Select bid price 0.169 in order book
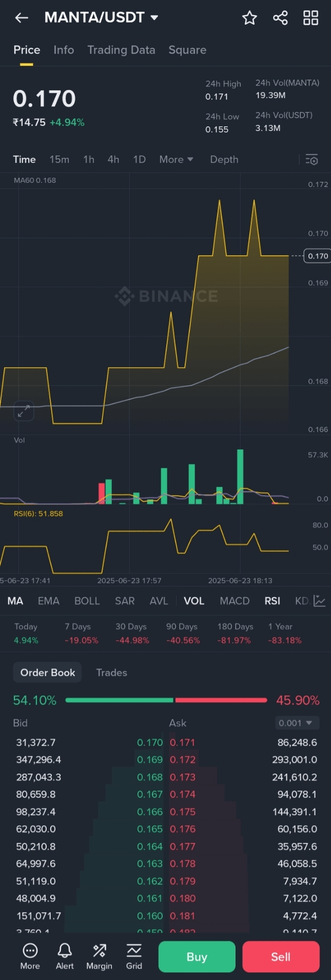Image resolution: width=331 pixels, height=980 pixels. pyautogui.click(x=150, y=760)
